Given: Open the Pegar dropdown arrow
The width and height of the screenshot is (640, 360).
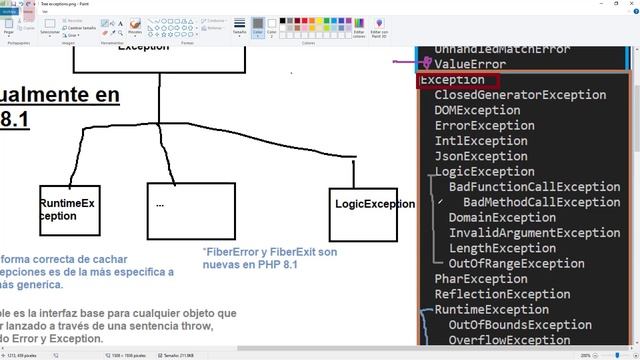Looking at the screenshot, I should [x=9, y=35].
